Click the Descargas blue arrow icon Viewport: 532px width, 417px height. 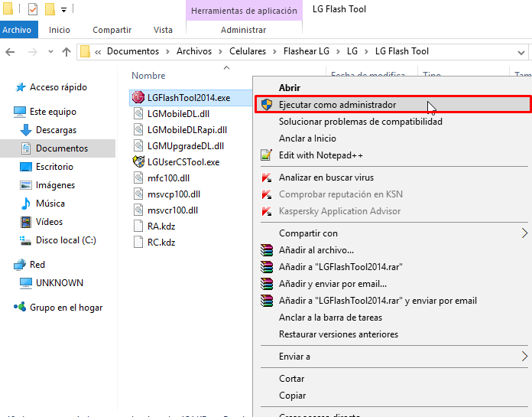coord(26,130)
